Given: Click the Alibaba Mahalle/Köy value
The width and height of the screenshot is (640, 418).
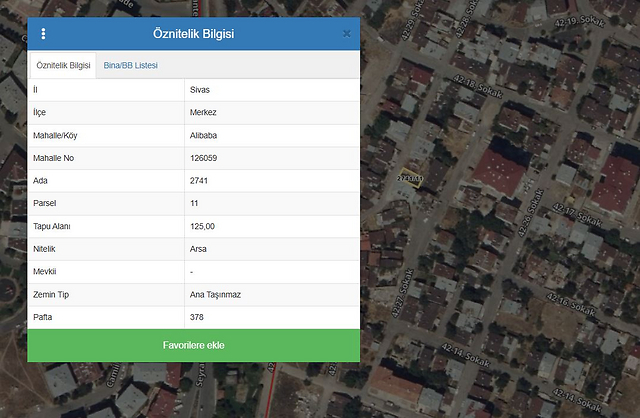Looking at the screenshot, I should pyautogui.click(x=204, y=135).
